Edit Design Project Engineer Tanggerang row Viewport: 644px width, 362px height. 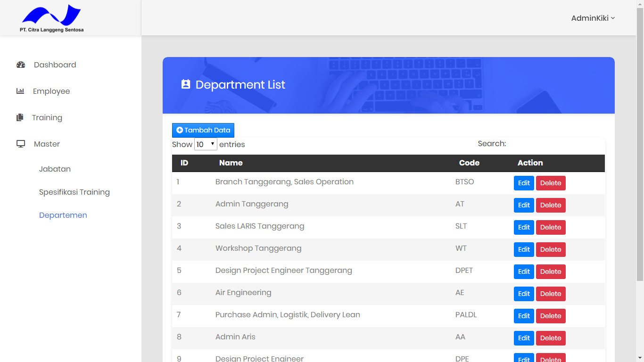524,272
